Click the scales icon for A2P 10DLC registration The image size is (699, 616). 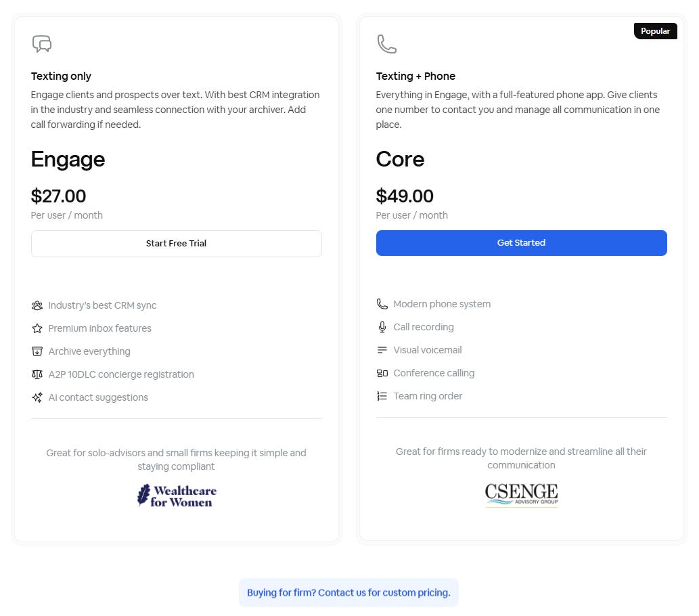pyautogui.click(x=37, y=374)
